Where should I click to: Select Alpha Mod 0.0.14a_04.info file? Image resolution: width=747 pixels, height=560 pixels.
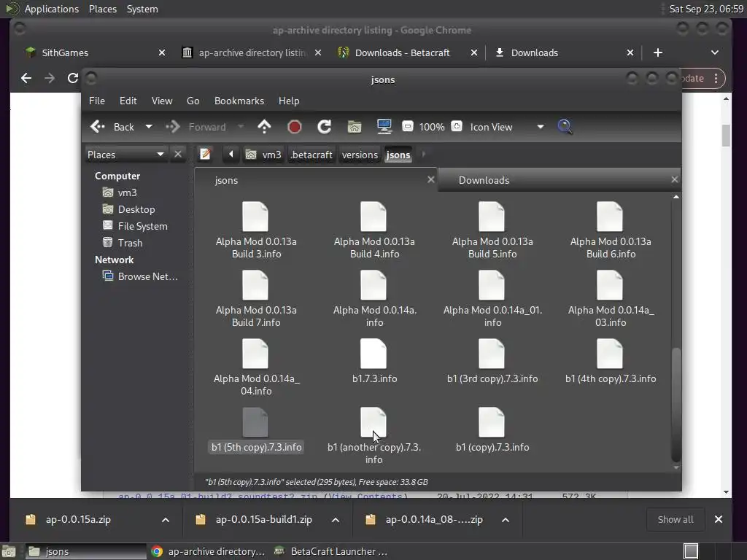256,367
